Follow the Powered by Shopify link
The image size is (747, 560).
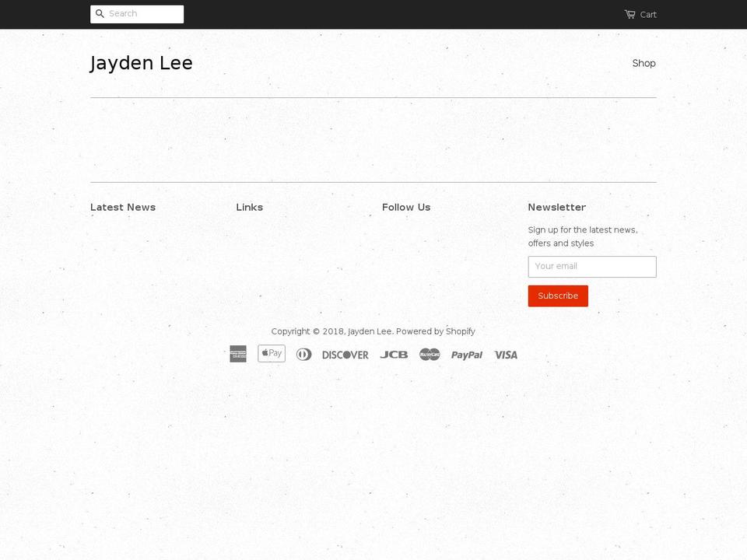tap(436, 331)
